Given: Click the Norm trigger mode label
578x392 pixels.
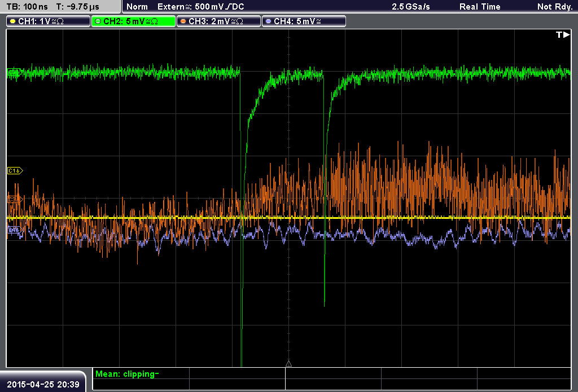Looking at the screenshot, I should pos(137,7).
